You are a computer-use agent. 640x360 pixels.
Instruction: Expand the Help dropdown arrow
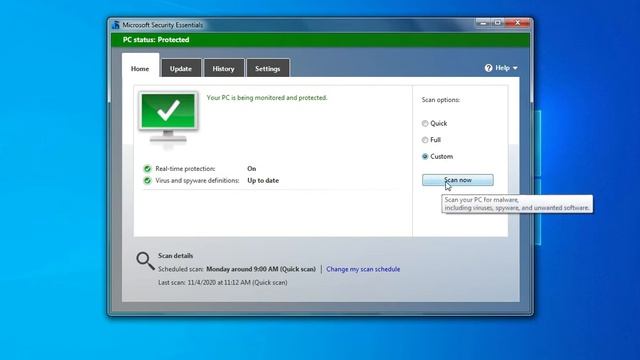coord(515,68)
